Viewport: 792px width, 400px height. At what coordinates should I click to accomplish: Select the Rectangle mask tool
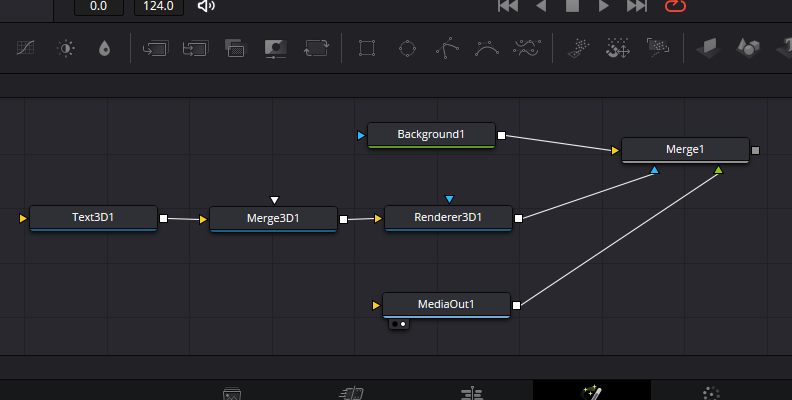coord(367,48)
